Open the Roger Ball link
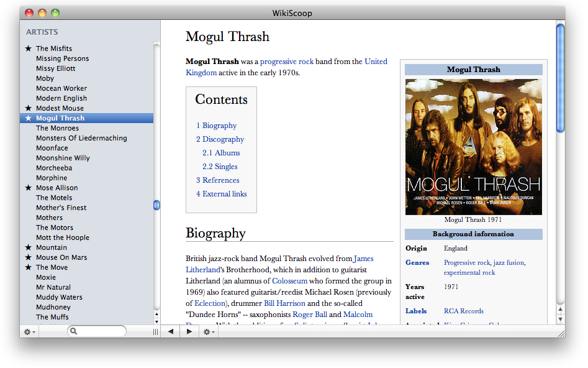This screenshot has width=588, height=368. [x=310, y=315]
